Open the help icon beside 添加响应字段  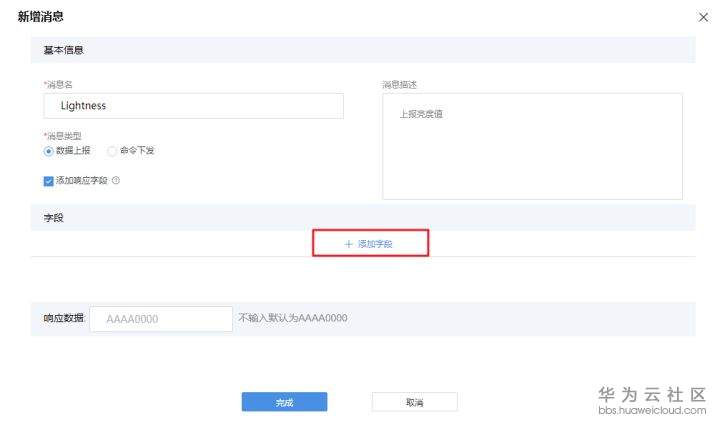coord(116,180)
